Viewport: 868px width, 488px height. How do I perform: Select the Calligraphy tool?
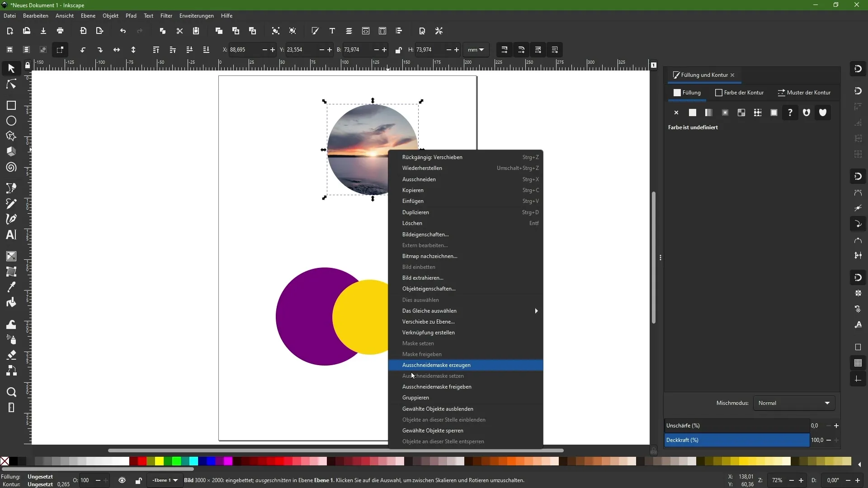click(x=11, y=219)
